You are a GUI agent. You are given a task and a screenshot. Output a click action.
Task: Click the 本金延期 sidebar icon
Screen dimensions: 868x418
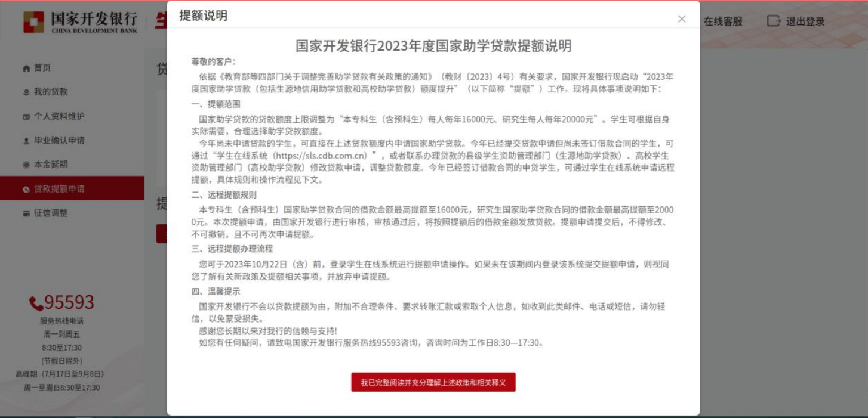coord(26,165)
